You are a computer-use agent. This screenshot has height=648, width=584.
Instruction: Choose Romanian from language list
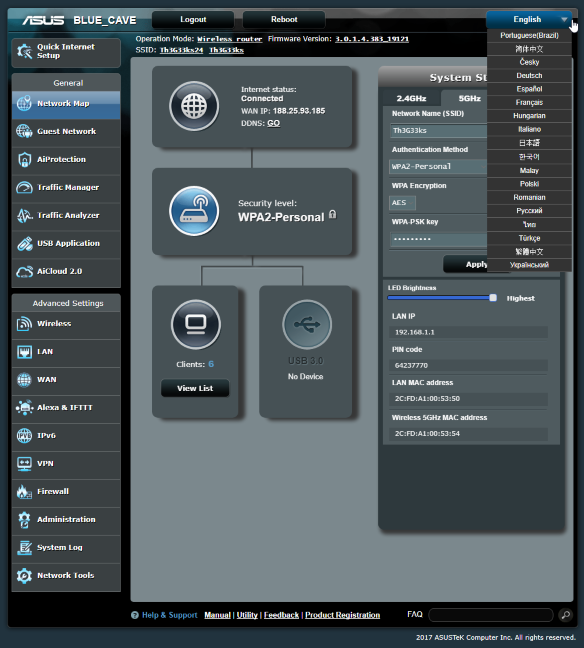coord(529,198)
